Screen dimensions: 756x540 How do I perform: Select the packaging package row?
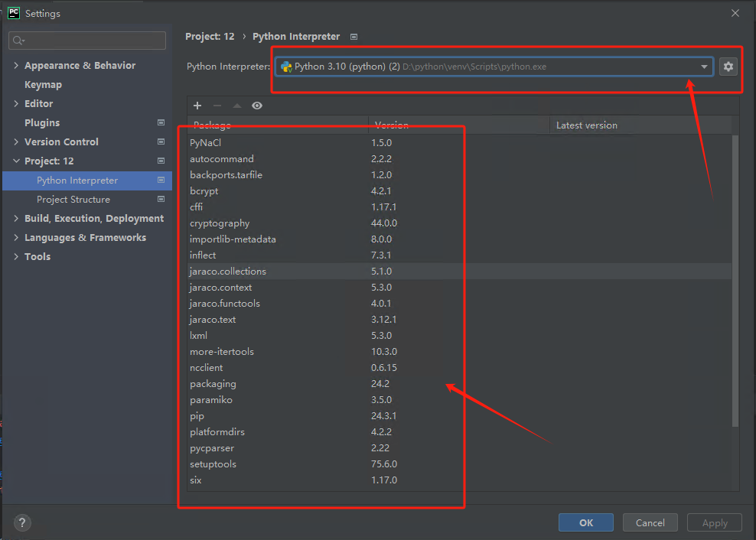(459, 384)
